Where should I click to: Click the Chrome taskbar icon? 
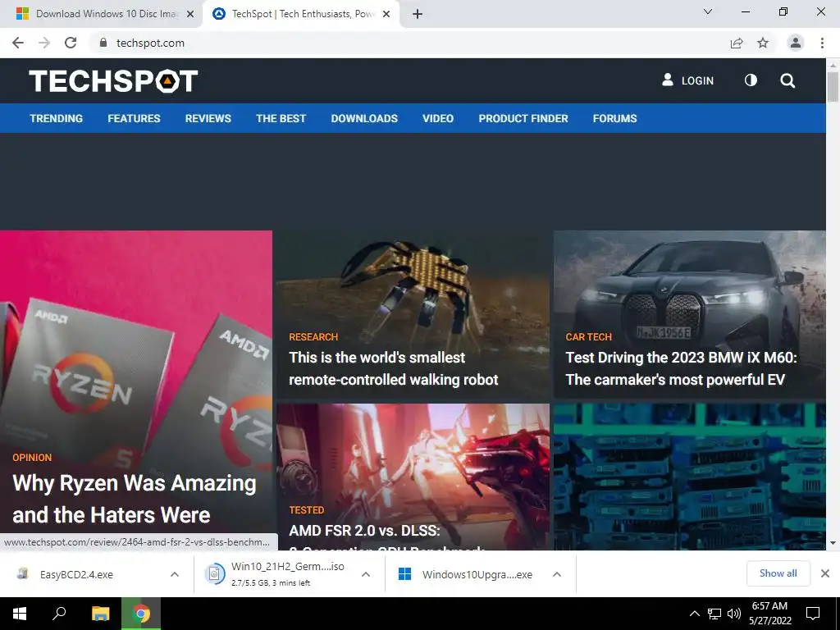pyautogui.click(x=141, y=614)
